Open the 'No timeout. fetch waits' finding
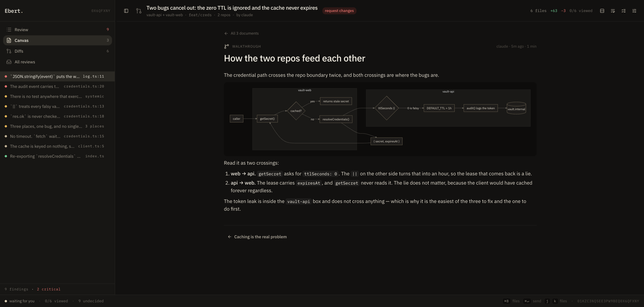This screenshot has width=644, height=307. (x=58, y=136)
